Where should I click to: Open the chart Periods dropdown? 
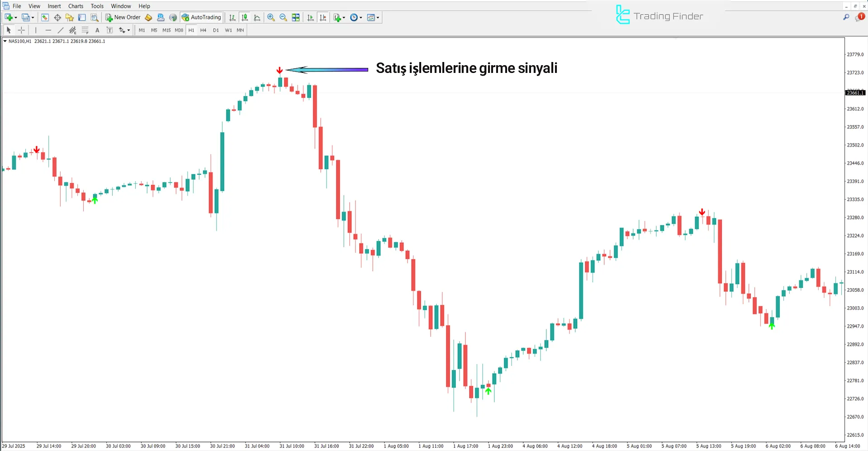pos(356,17)
